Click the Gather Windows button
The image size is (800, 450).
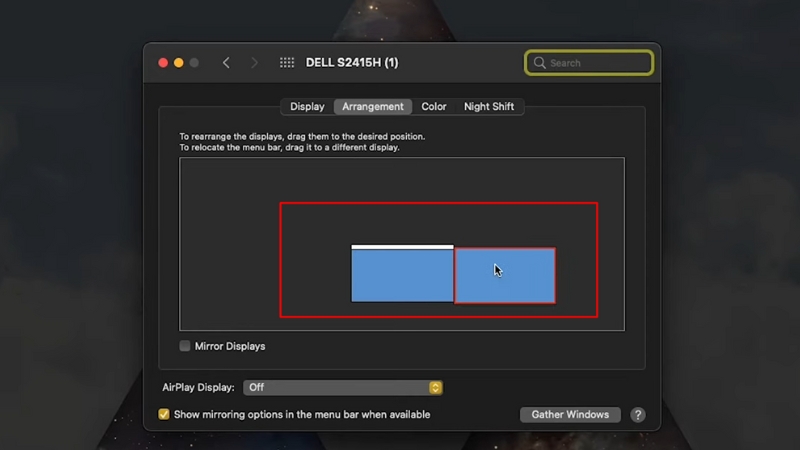pos(570,415)
